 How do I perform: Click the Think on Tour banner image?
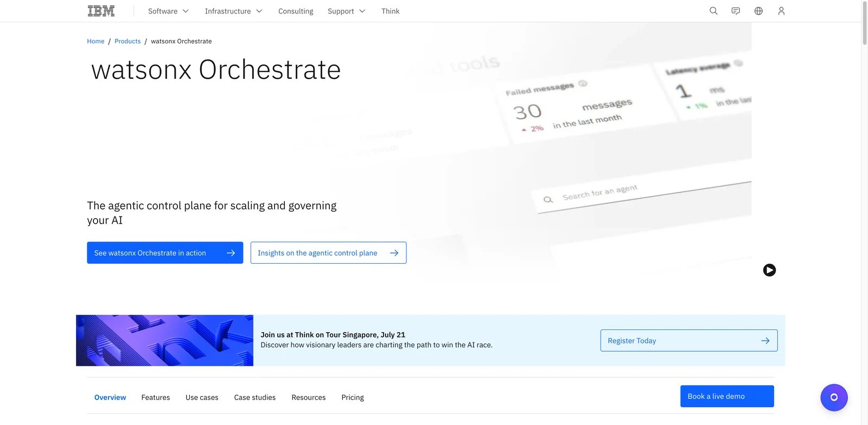point(164,340)
